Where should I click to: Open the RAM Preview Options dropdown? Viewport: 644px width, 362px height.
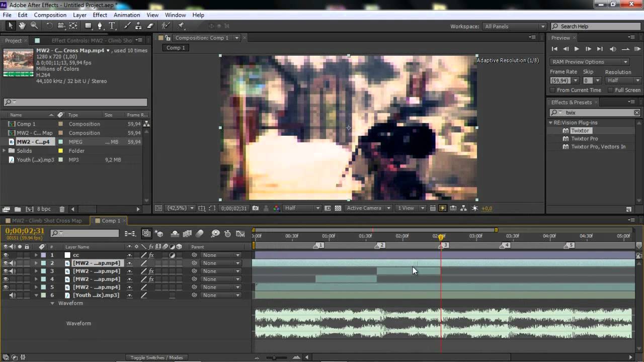(x=589, y=62)
